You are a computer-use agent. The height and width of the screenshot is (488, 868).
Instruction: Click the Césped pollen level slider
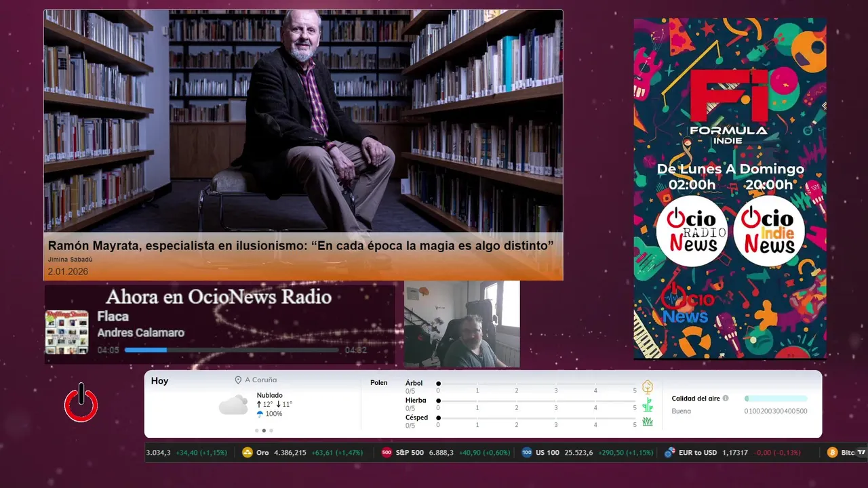[x=536, y=418]
